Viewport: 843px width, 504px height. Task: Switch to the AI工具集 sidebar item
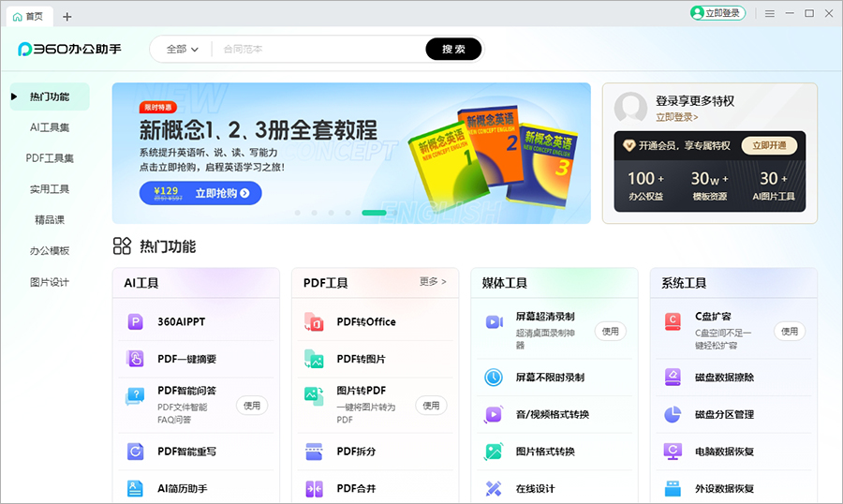click(50, 127)
